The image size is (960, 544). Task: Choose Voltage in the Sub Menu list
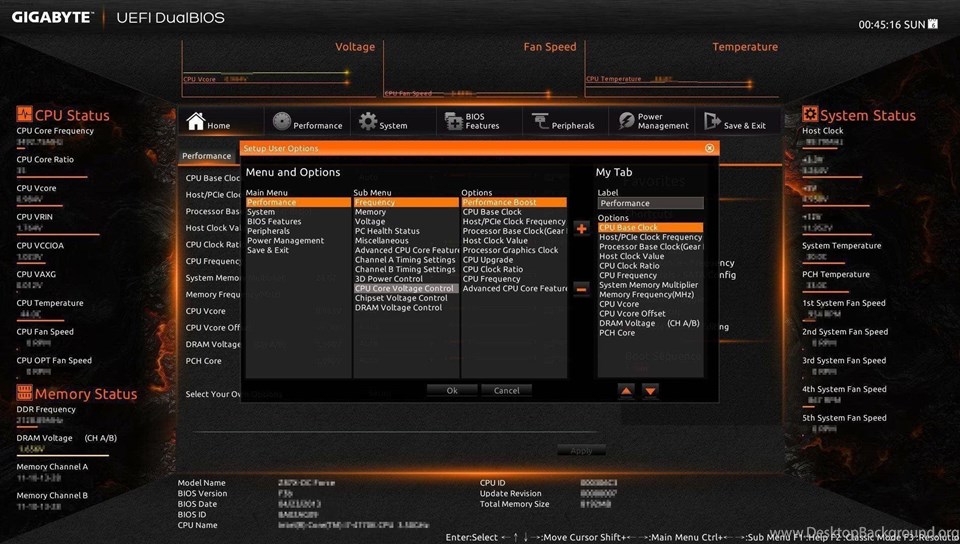pos(370,222)
